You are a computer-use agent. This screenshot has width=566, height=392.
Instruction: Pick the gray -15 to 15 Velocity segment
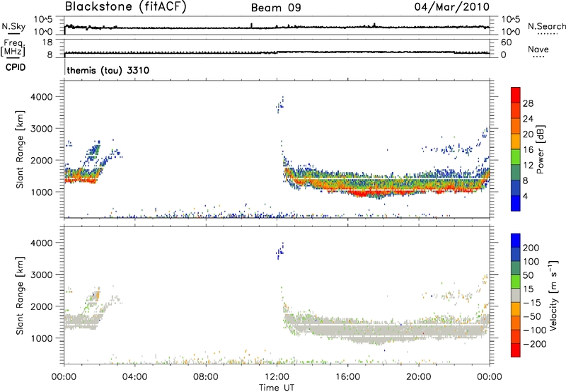pos(516,295)
